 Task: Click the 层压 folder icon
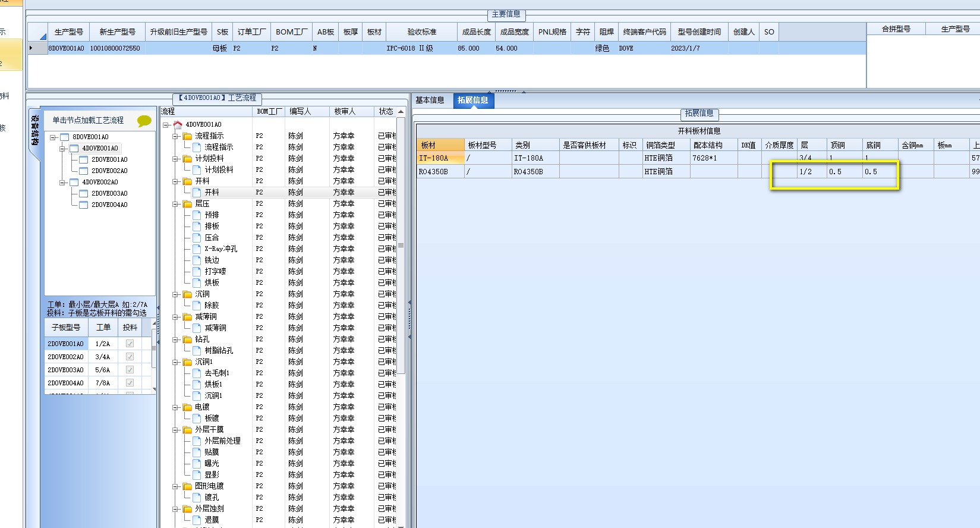(187, 204)
